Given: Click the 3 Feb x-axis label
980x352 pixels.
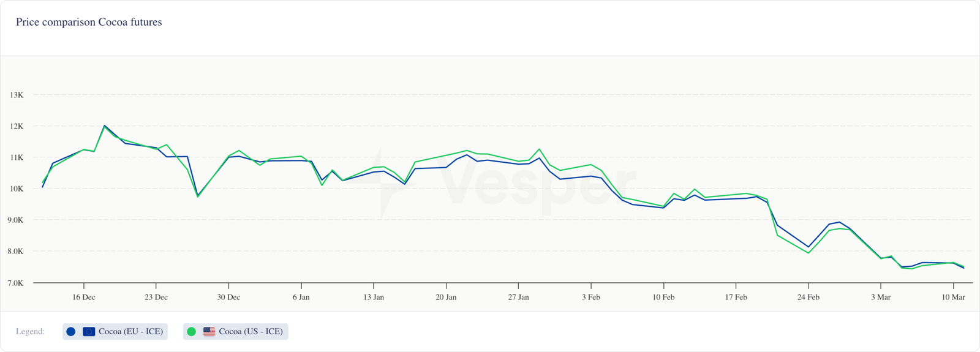Looking at the screenshot, I should coord(591,298).
